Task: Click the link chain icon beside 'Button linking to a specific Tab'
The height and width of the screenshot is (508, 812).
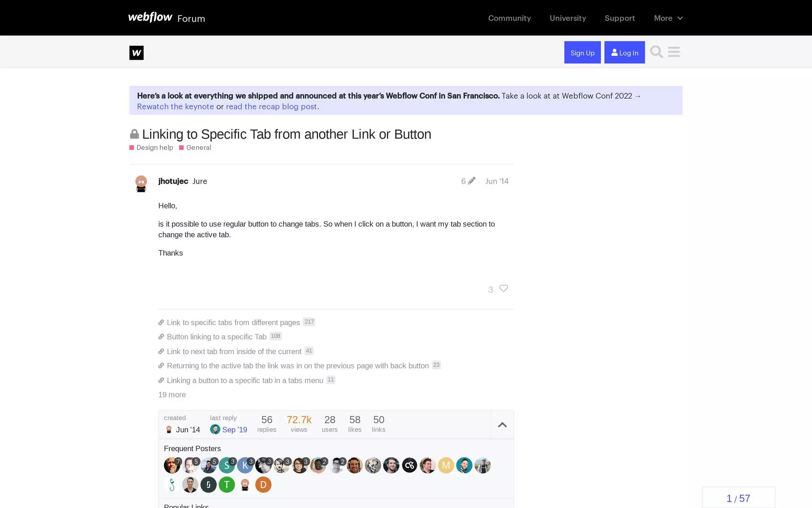Action: pos(160,336)
